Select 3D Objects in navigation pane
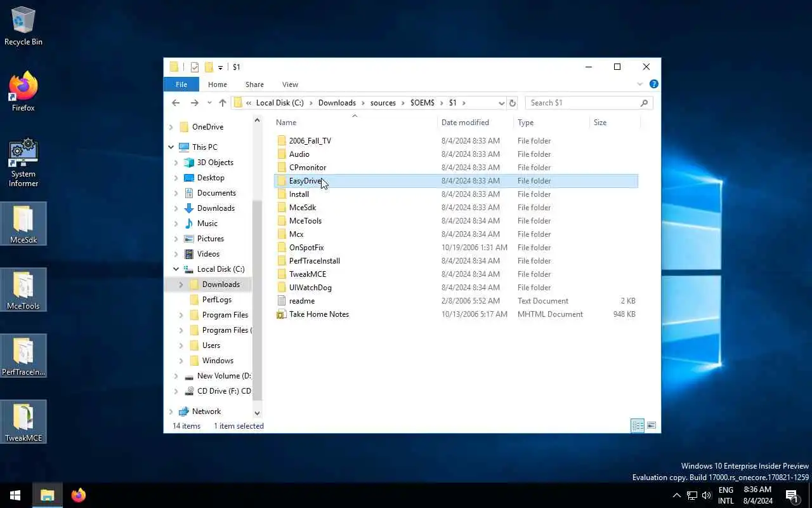This screenshot has width=812, height=508. (215, 163)
